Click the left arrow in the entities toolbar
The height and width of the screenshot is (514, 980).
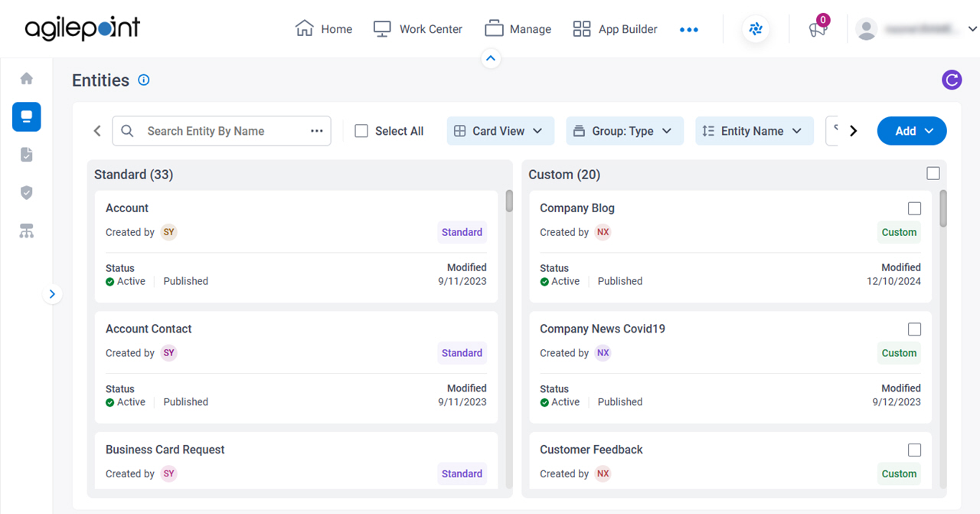[x=97, y=131]
